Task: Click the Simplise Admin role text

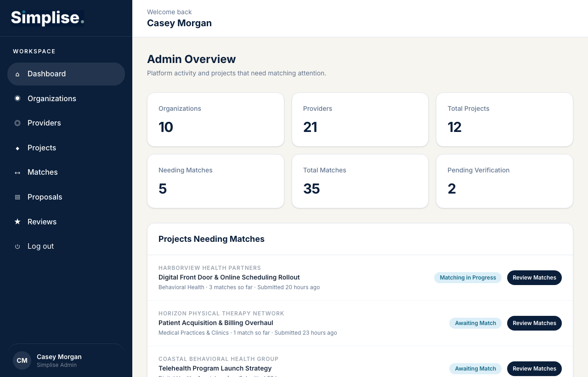Action: (x=57, y=365)
